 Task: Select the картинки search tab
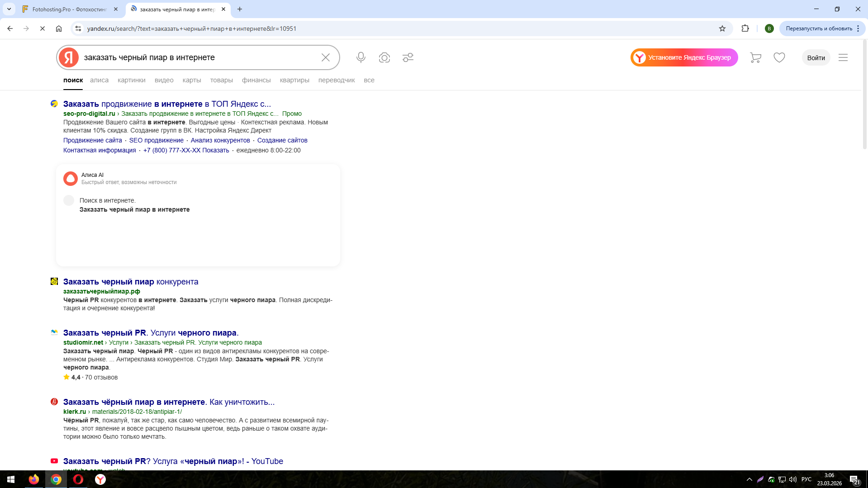pyautogui.click(x=132, y=80)
